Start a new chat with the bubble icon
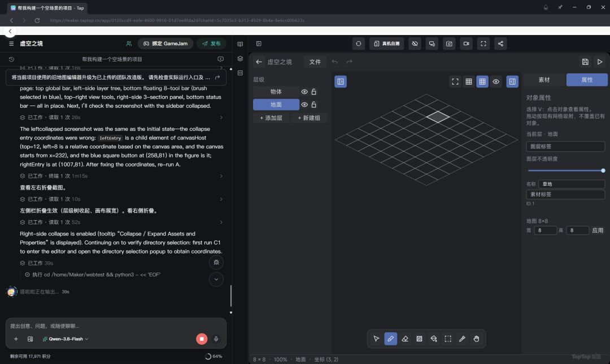 click(x=221, y=59)
